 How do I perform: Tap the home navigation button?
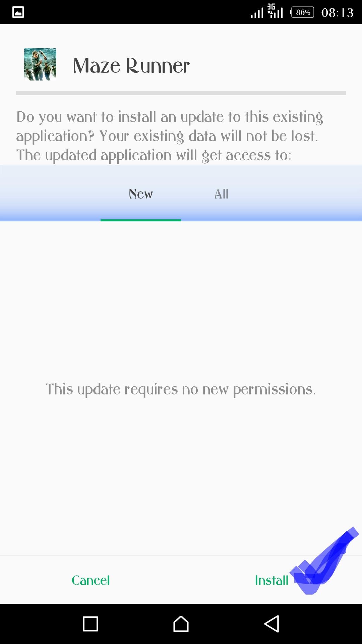click(181, 624)
